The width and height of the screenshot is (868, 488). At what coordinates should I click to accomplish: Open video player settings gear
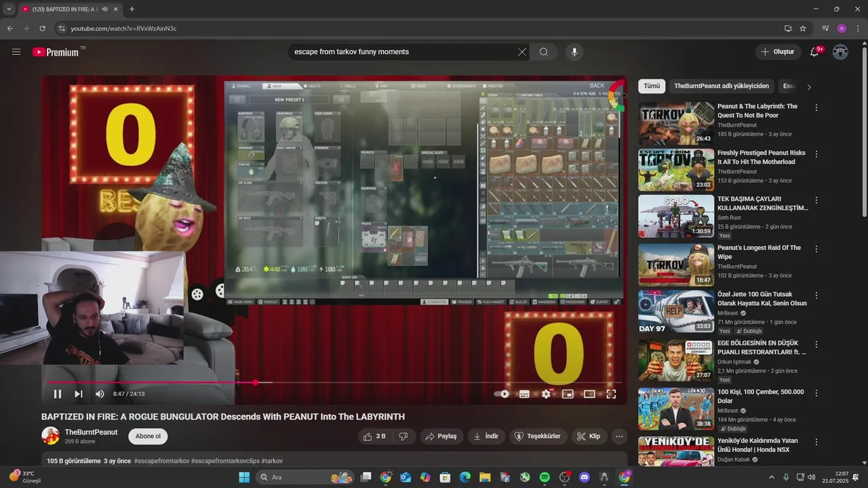(x=546, y=394)
